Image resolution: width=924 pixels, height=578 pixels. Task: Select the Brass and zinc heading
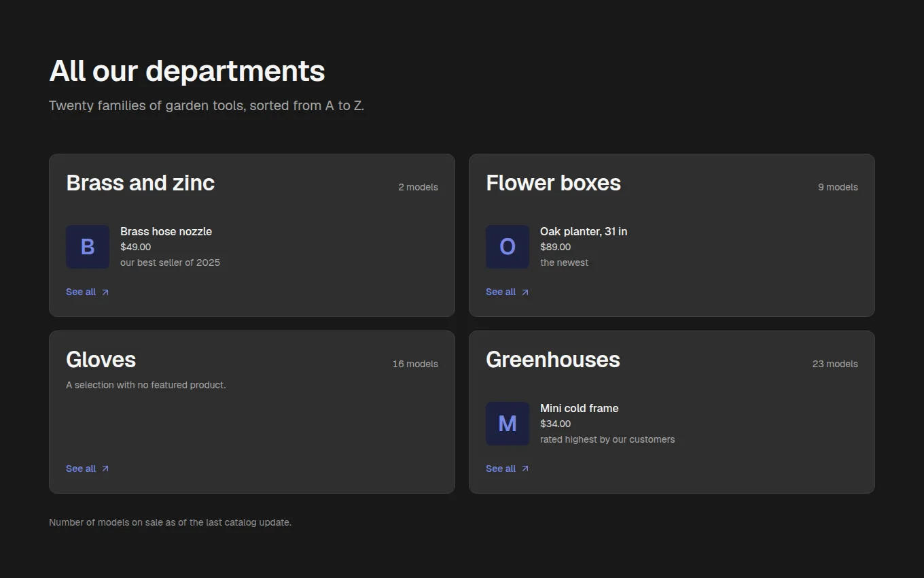click(x=141, y=183)
